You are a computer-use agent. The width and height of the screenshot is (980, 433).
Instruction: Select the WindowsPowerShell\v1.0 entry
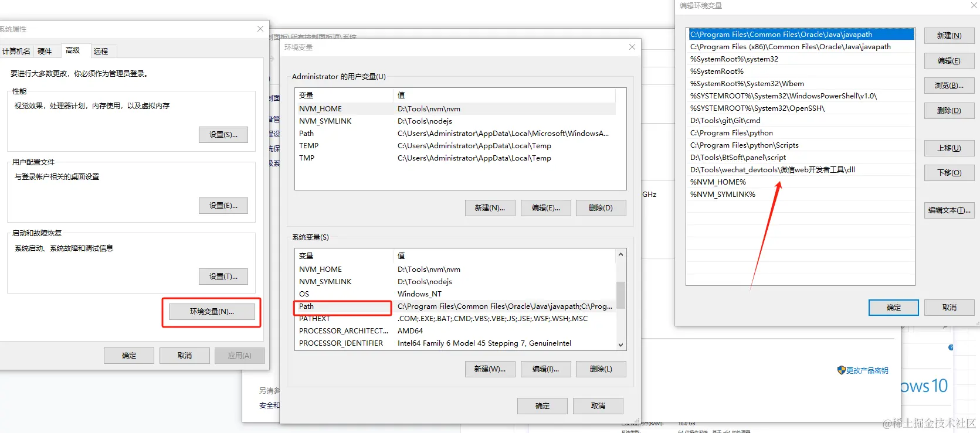click(801, 96)
